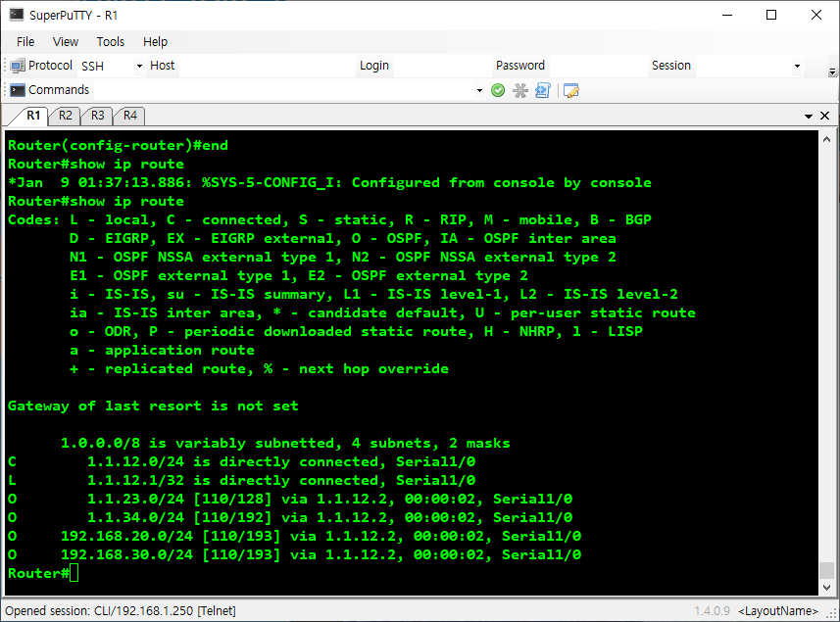Close the active R1 document tab
The height and width of the screenshot is (622, 840).
(x=825, y=116)
